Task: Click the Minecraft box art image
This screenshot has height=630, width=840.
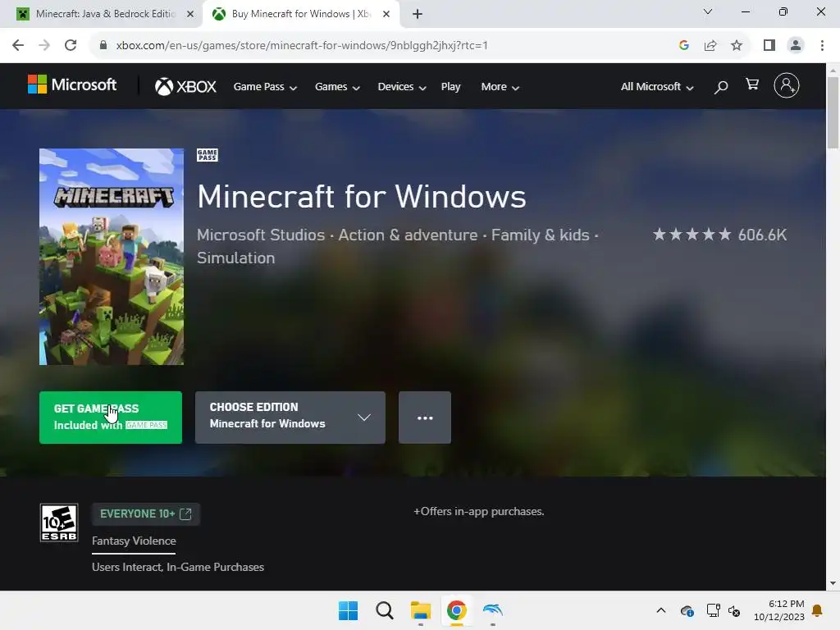Action: tap(112, 257)
